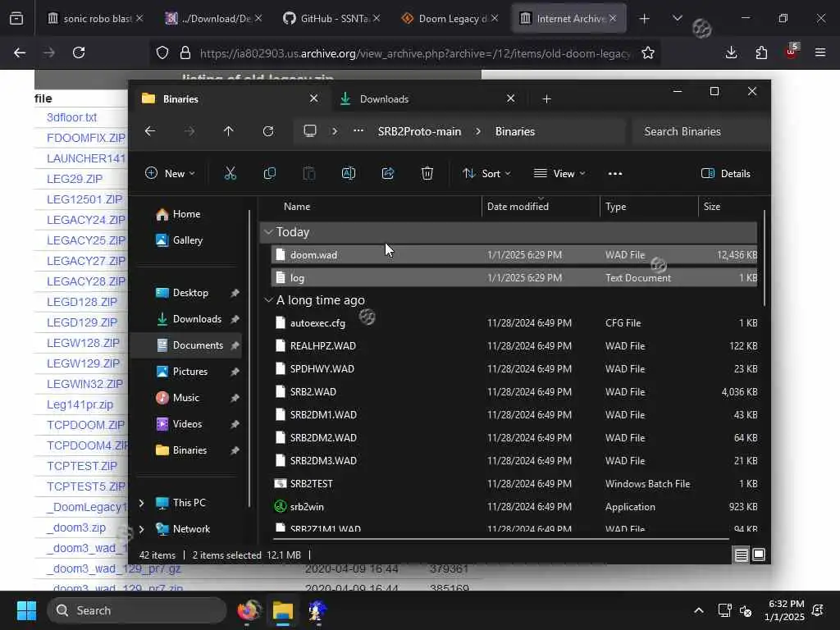840x630 pixels.
Task: Open the New dropdown in Explorer
Action: tap(171, 174)
